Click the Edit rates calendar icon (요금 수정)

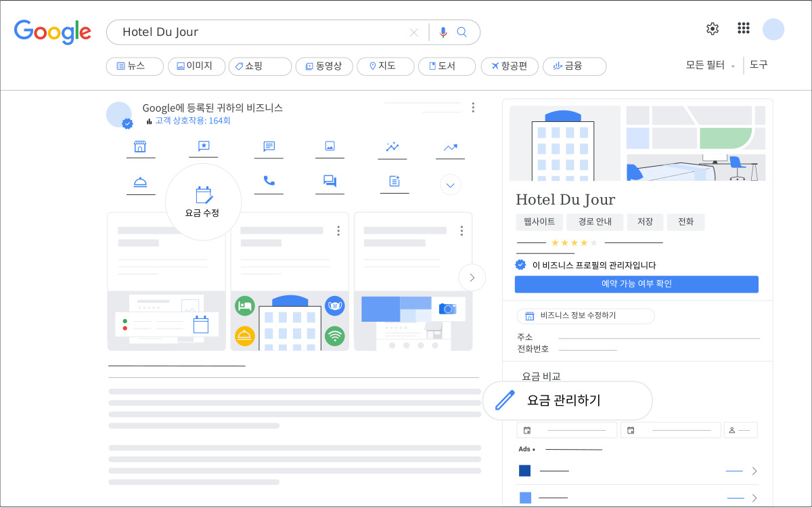(x=204, y=201)
